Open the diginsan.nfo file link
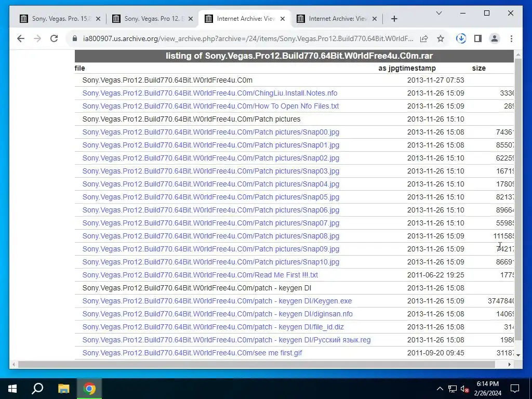This screenshot has width=532, height=399. (x=218, y=314)
